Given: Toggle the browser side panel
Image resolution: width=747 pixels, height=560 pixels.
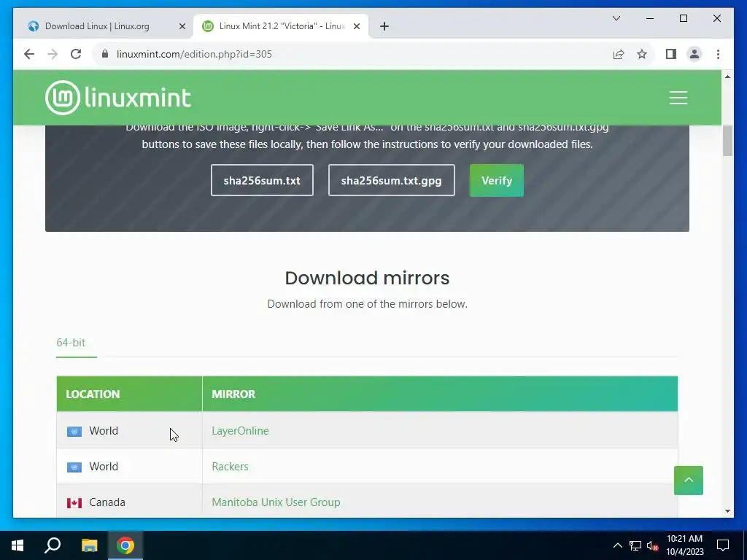Looking at the screenshot, I should click(671, 54).
